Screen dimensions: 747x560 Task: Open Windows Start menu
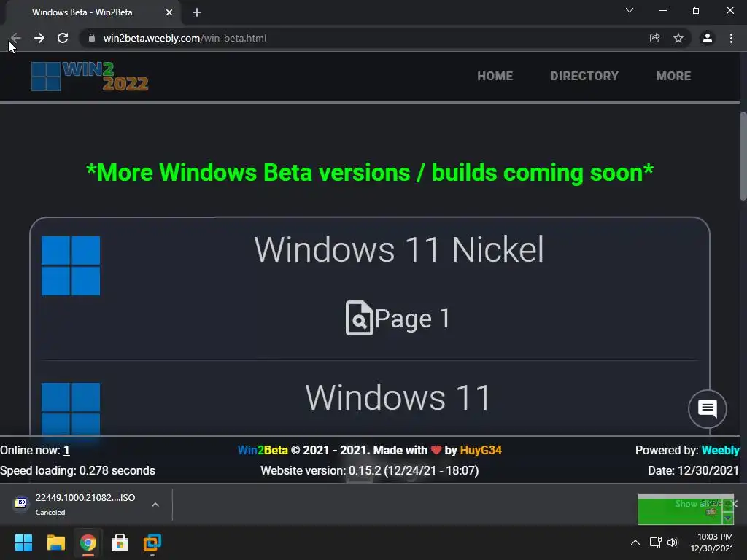tap(23, 542)
